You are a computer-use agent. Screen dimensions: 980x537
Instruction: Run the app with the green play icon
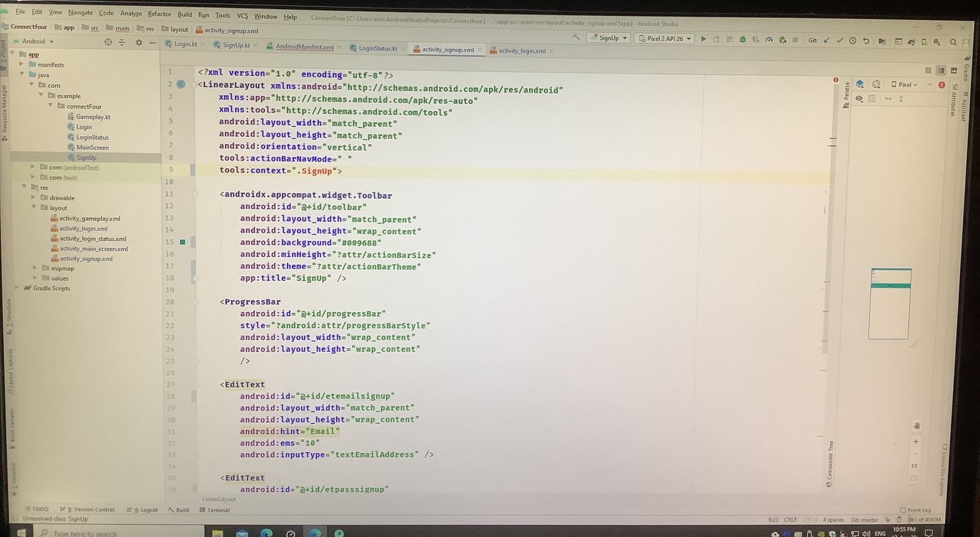pyautogui.click(x=704, y=39)
